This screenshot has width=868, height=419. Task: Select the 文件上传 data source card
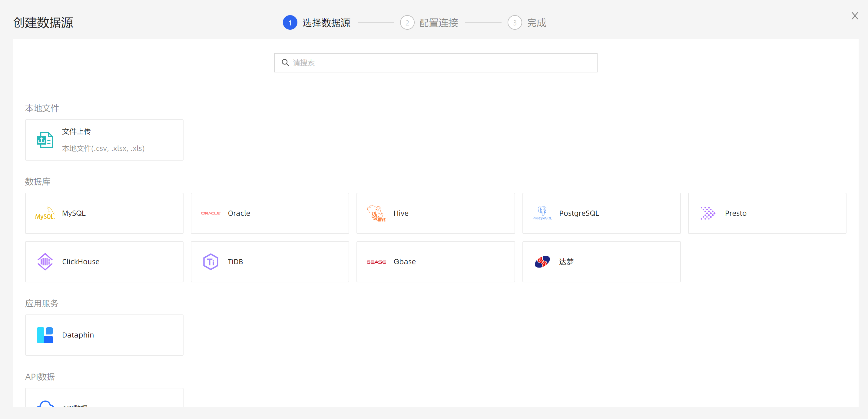104,140
